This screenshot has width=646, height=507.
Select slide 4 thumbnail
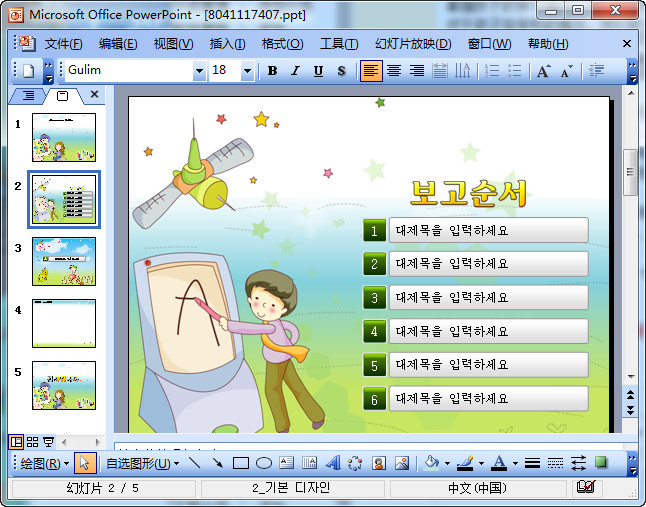coord(64,323)
